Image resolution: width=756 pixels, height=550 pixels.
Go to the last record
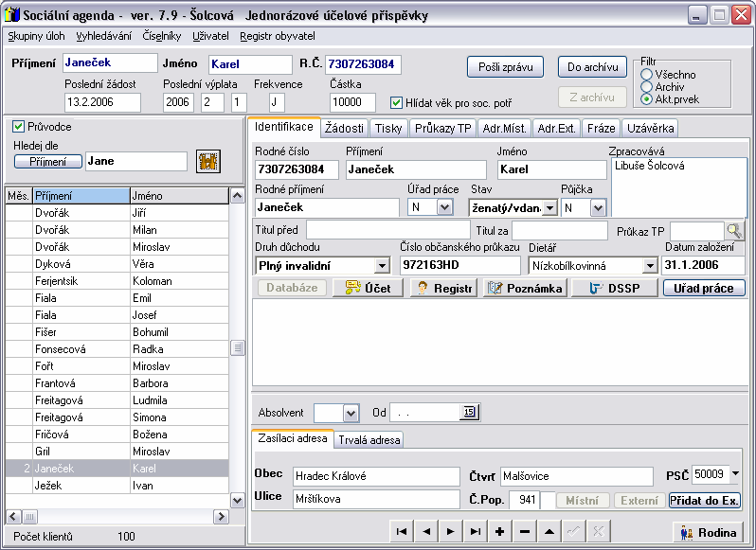[476, 531]
